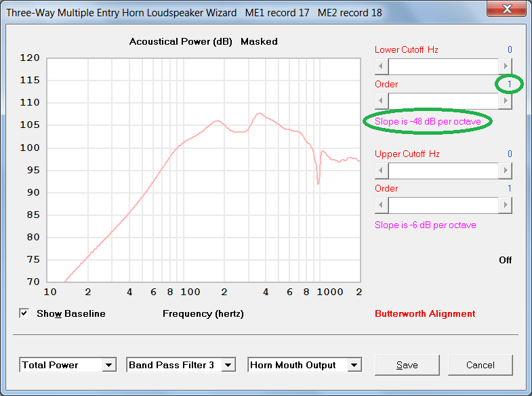Click the Upper Cutoff Hz label
This screenshot has width=532, height=396.
click(x=407, y=154)
